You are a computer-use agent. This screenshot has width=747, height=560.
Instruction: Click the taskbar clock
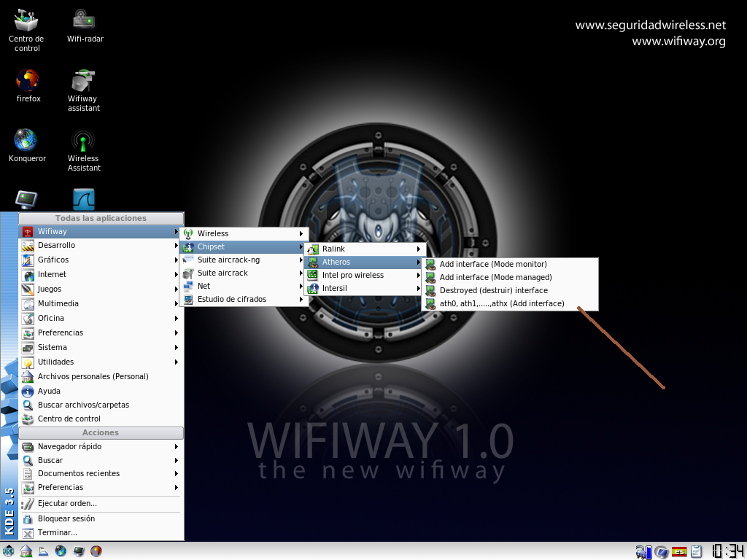click(x=727, y=551)
